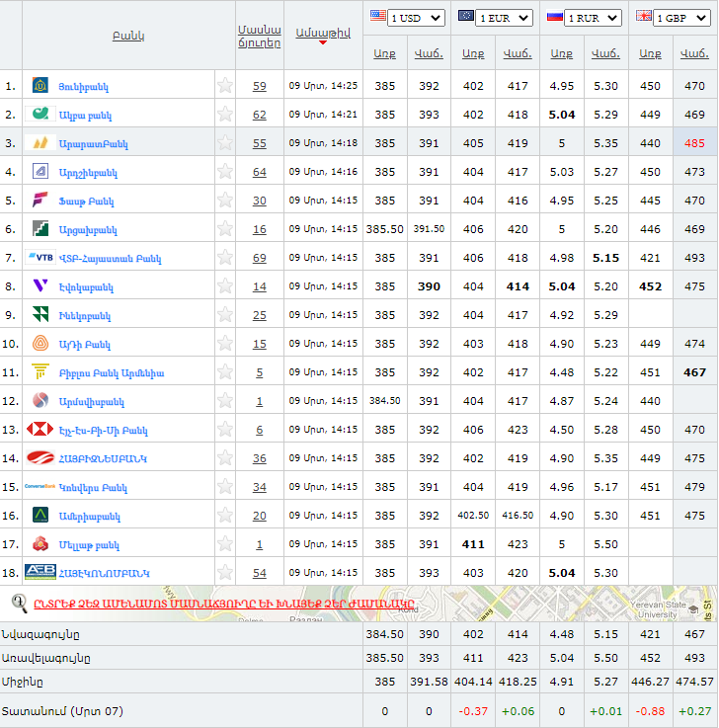Click the 09 Սրտ, 14:25 timestamp in row 1
This screenshot has height=728, width=719.
point(323,85)
